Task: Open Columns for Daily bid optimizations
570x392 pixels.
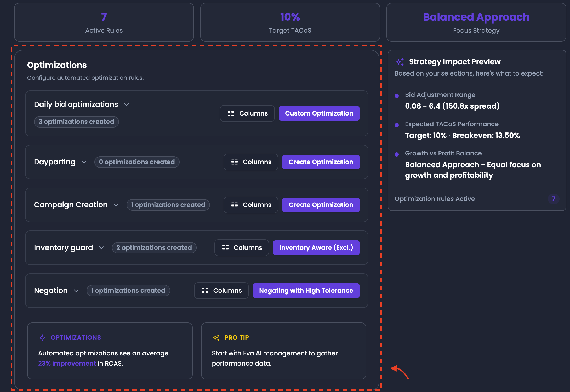Action: (x=247, y=113)
